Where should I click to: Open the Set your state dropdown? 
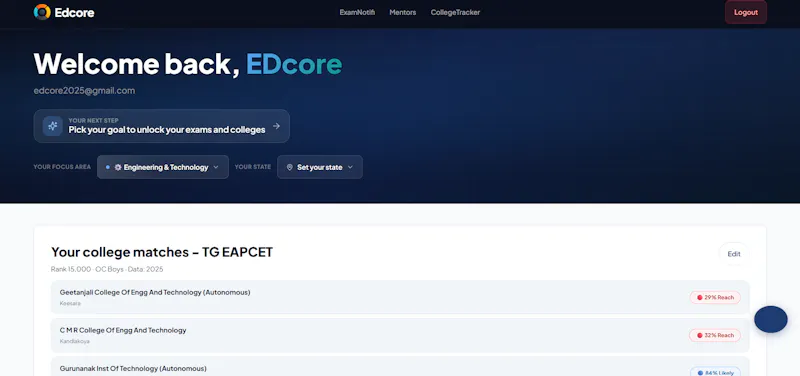pos(320,167)
